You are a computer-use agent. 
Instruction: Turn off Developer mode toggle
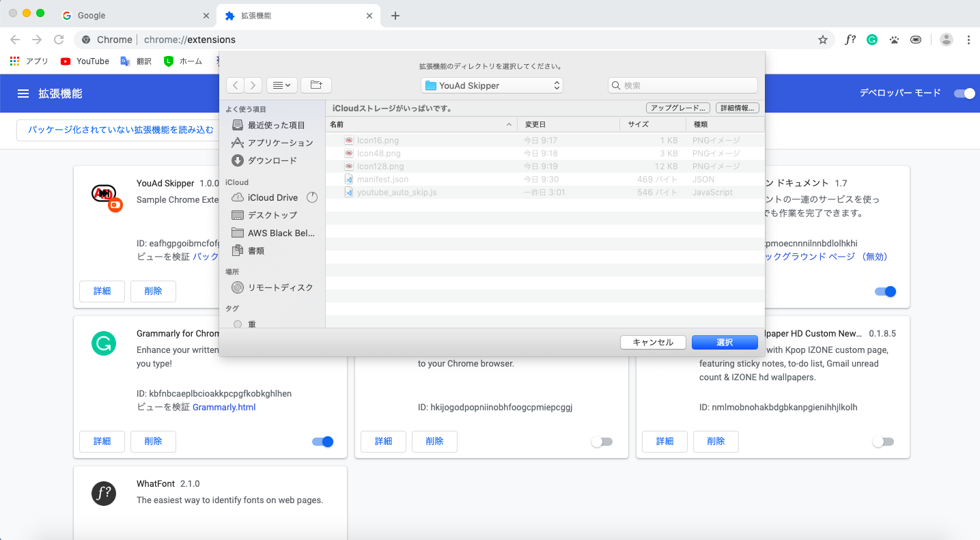pyautogui.click(x=964, y=94)
